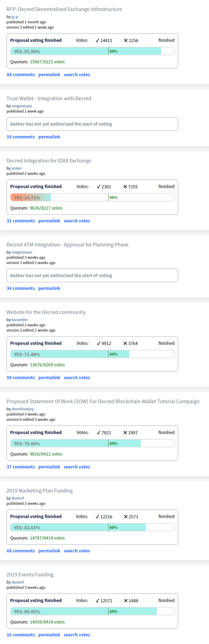Click the 24.71% yes vote progress bar

(92, 197)
